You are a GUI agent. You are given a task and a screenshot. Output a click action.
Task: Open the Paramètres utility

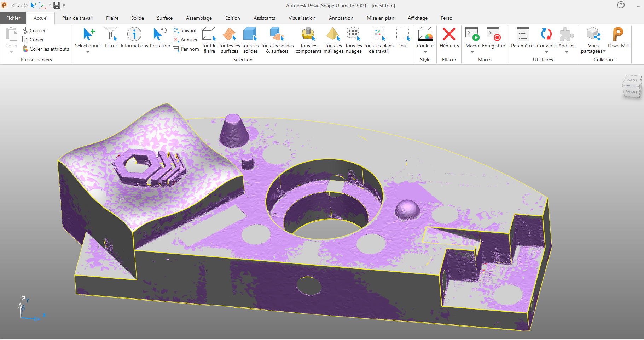pyautogui.click(x=523, y=35)
